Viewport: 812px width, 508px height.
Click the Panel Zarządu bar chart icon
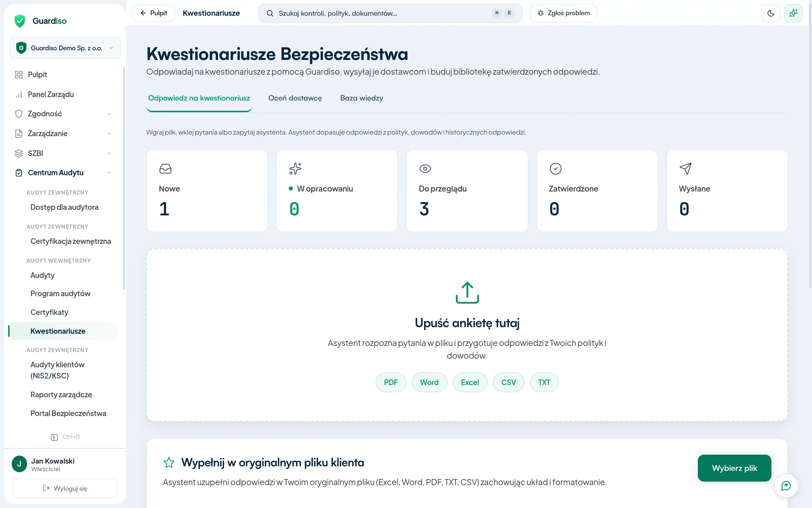pos(19,94)
